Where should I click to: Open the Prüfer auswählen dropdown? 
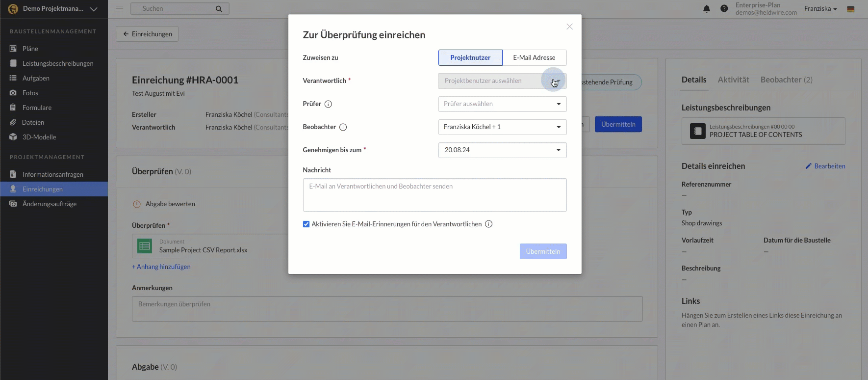pyautogui.click(x=502, y=104)
